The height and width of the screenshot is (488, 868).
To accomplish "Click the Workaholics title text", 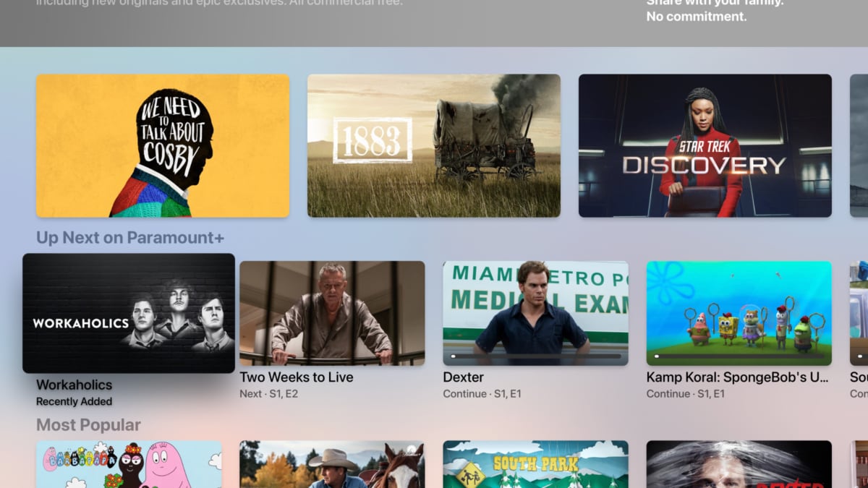I will coord(75,385).
